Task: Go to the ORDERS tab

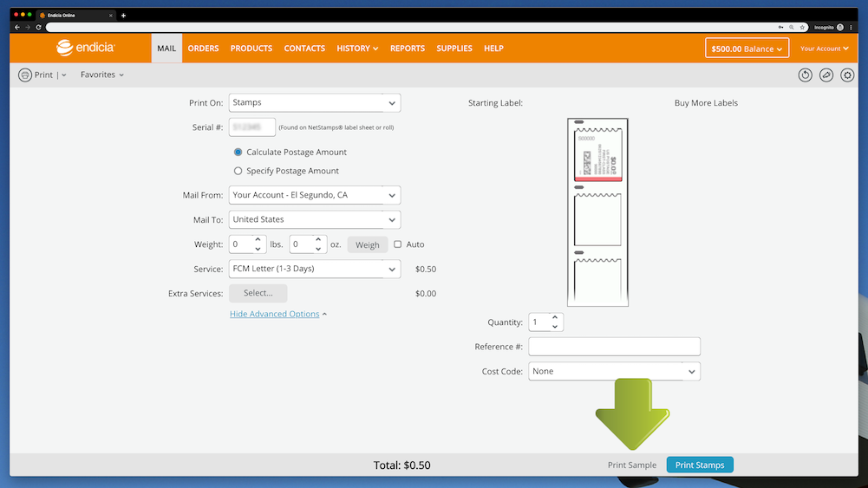Action: 203,49
